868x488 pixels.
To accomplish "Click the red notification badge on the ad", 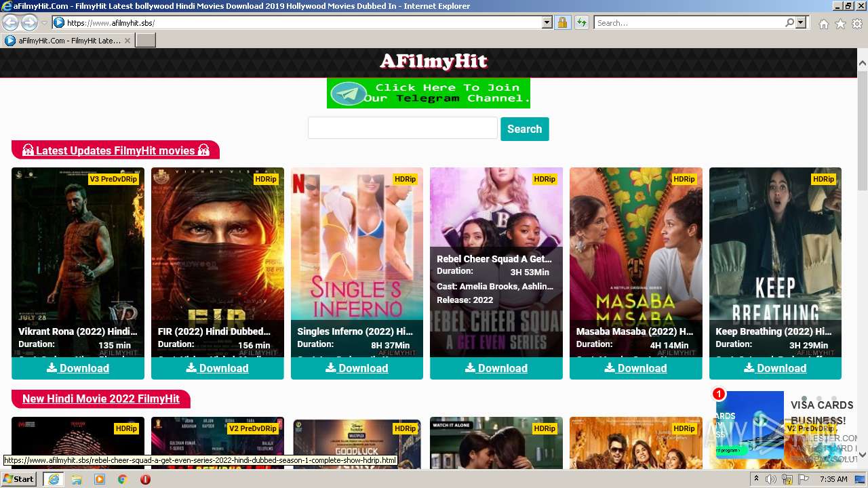I will [718, 394].
